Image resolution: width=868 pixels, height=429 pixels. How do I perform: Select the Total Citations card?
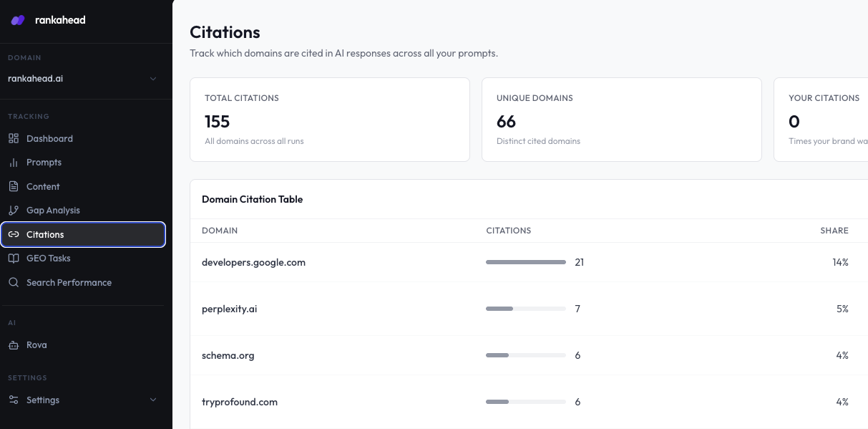pyautogui.click(x=330, y=120)
